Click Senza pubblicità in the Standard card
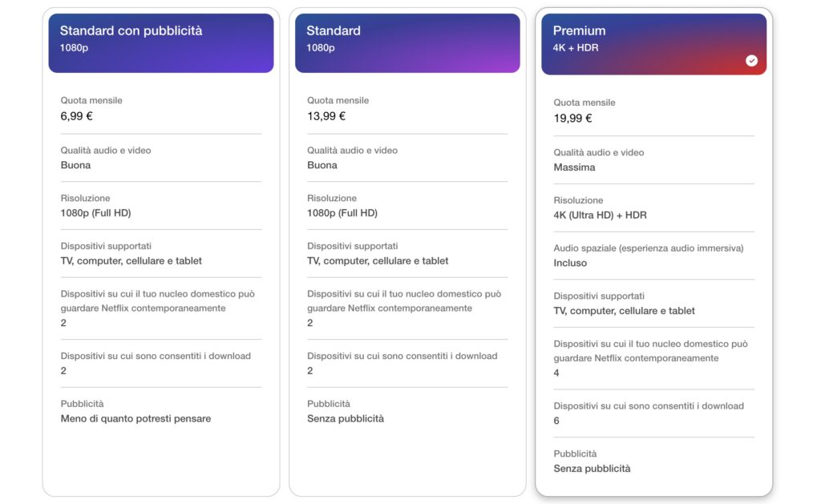 tap(346, 419)
